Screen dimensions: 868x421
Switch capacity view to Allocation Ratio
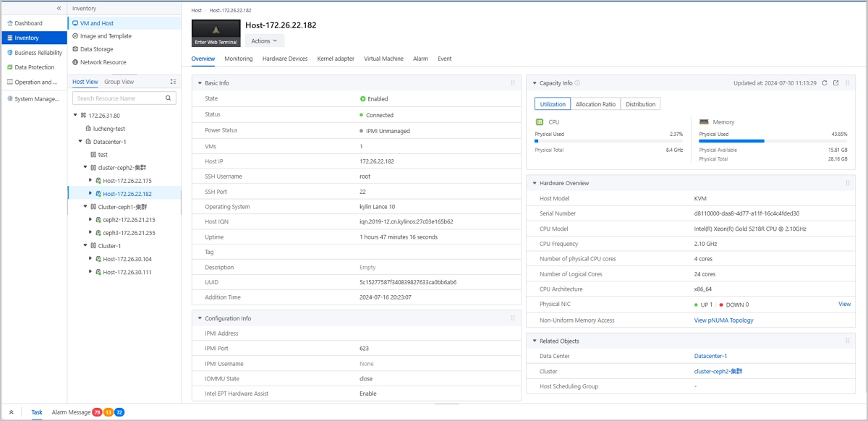[x=595, y=103]
